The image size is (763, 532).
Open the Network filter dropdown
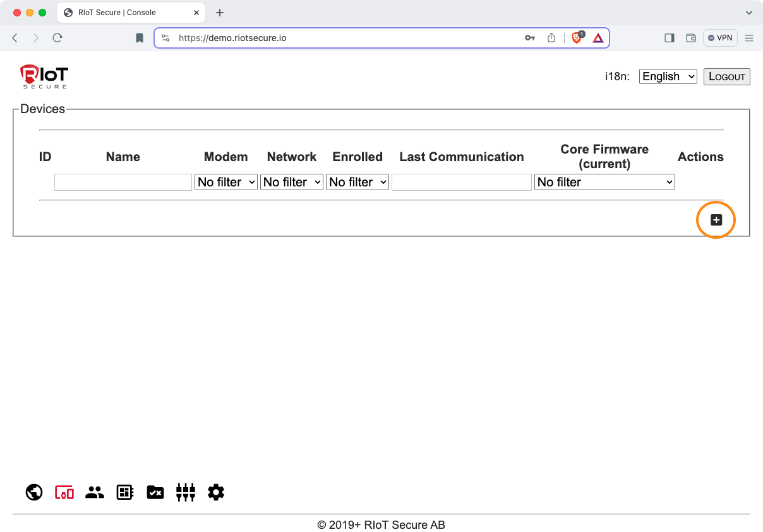coord(292,182)
